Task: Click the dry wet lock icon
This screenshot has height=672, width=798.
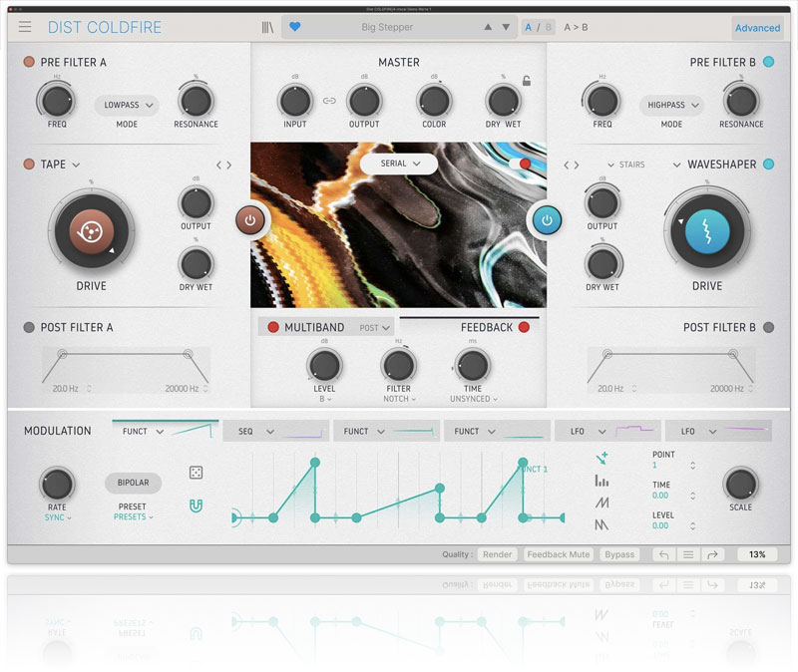Action: tap(527, 81)
